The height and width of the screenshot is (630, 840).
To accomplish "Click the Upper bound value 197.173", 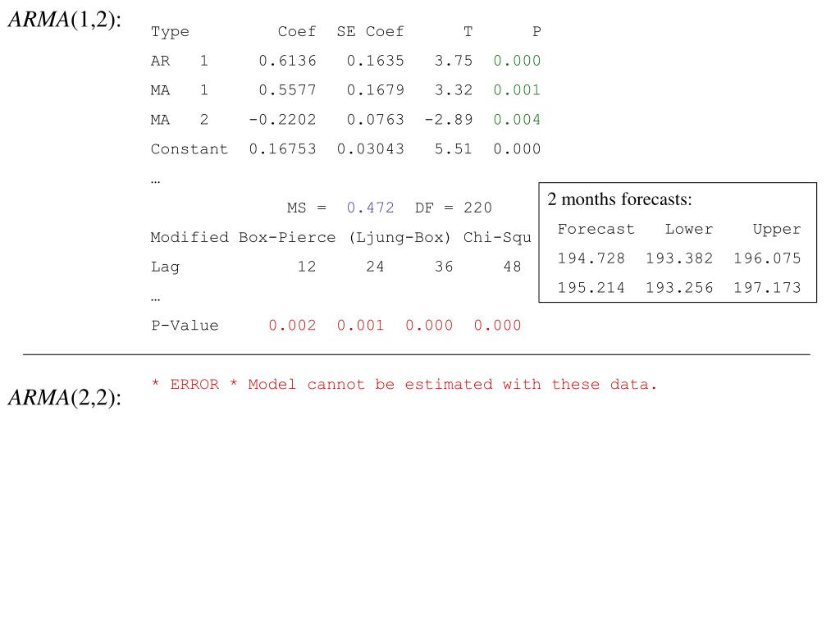I will (767, 288).
